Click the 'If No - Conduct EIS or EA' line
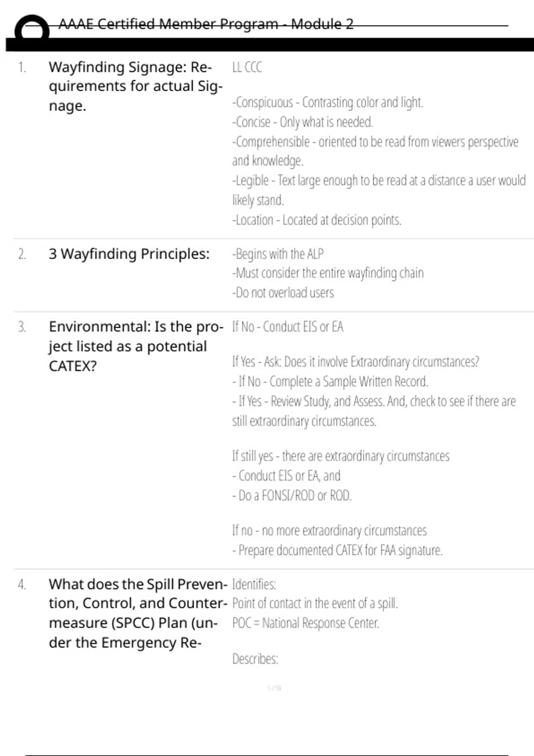 tap(287, 327)
